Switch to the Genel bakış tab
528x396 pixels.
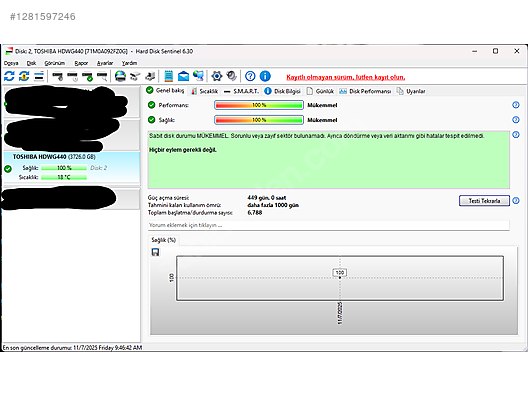165,91
